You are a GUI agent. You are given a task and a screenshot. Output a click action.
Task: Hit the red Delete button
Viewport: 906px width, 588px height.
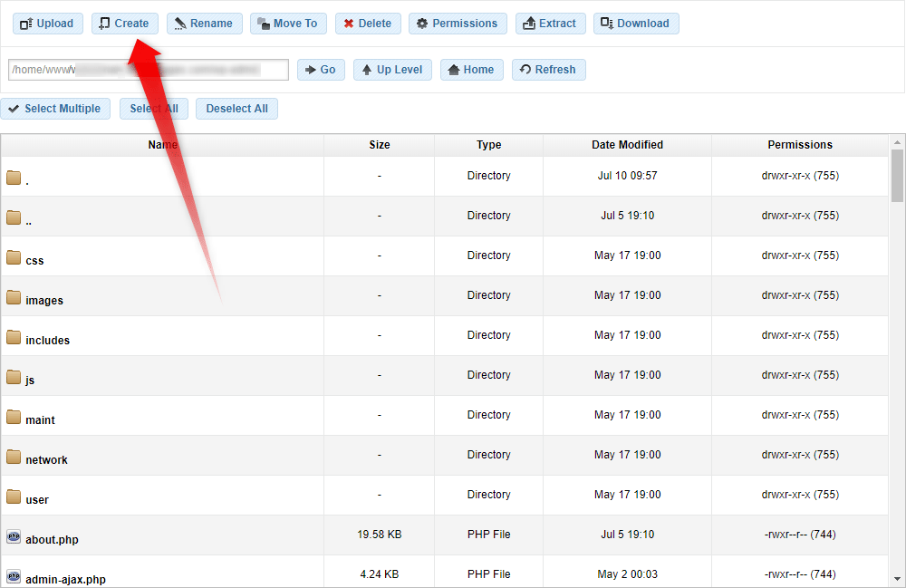367,24
